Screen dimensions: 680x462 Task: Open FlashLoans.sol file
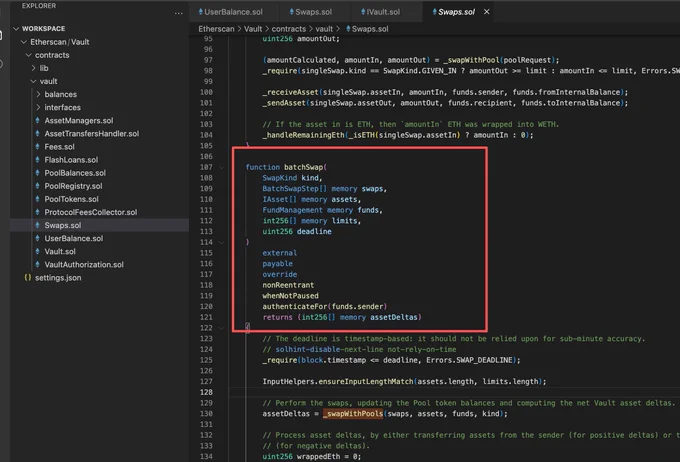[71, 160]
